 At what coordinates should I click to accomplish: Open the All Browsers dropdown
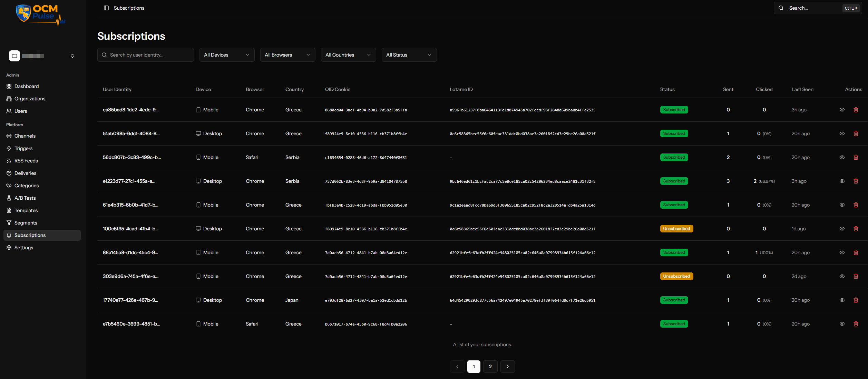[287, 54]
